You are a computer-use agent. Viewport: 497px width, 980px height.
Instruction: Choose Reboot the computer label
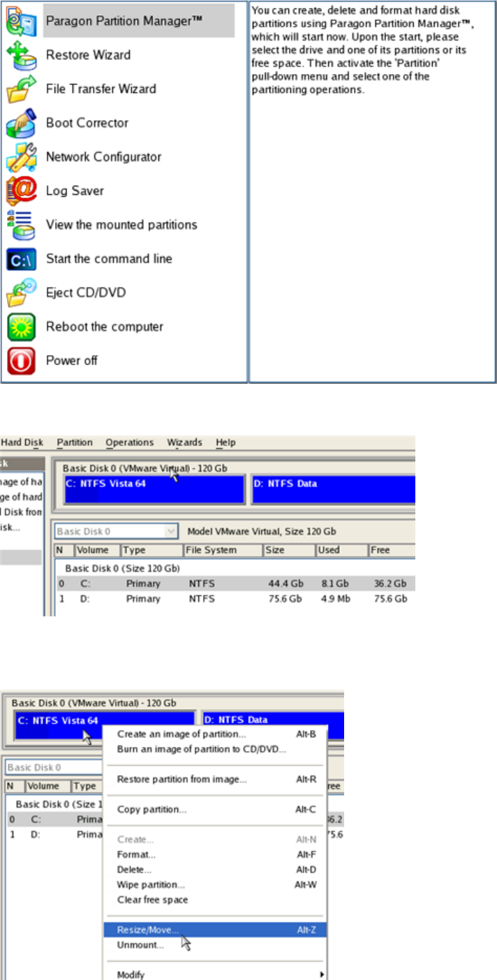point(105,327)
